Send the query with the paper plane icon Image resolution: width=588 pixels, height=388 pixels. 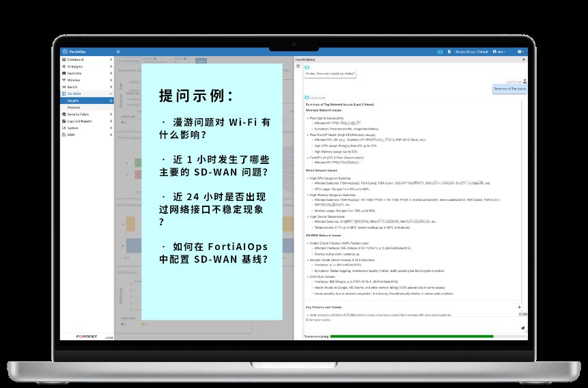click(522, 328)
